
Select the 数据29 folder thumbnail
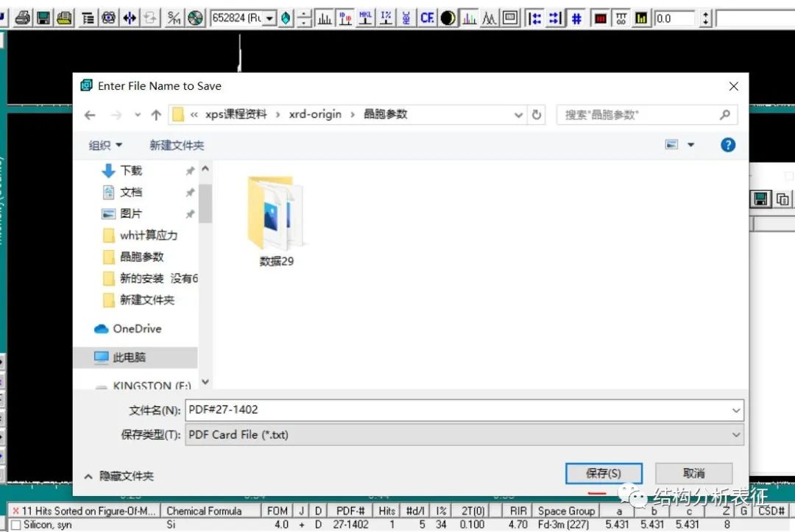coord(276,221)
